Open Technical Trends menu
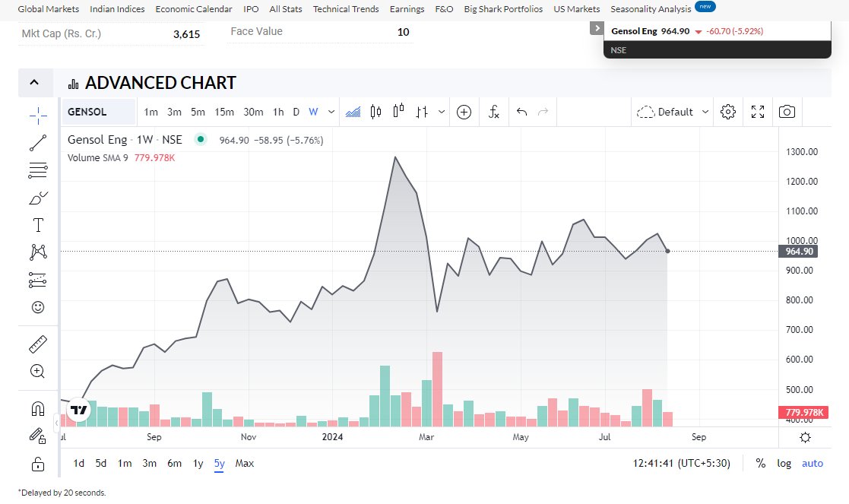 (x=346, y=9)
